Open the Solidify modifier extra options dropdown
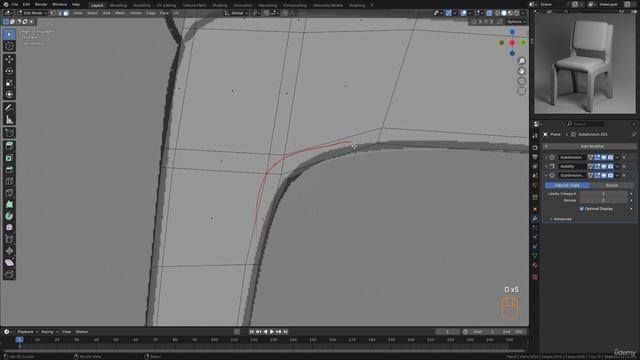Viewport: 640px width, 360px height. click(617, 166)
